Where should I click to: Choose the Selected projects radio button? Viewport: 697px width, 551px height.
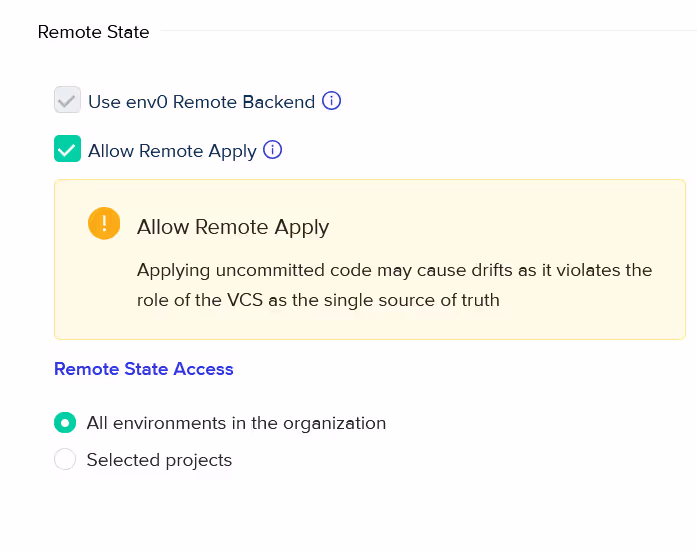pyautogui.click(x=65, y=459)
